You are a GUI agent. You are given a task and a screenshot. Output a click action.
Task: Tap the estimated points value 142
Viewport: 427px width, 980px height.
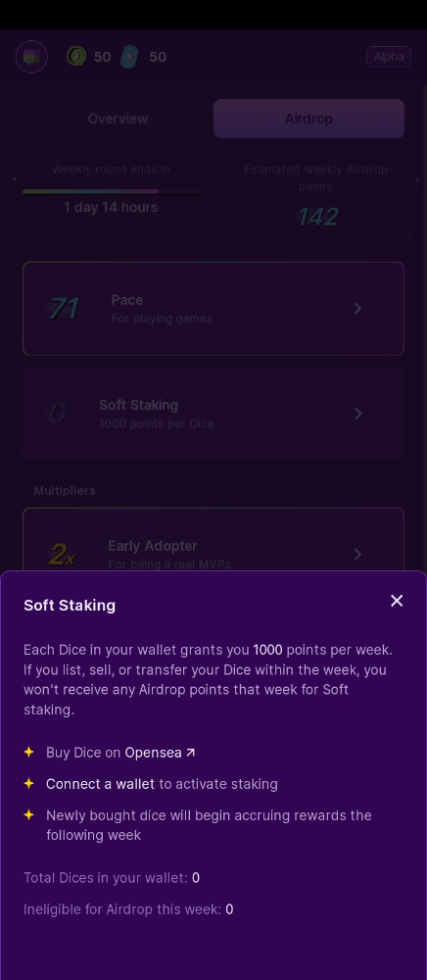click(x=317, y=217)
